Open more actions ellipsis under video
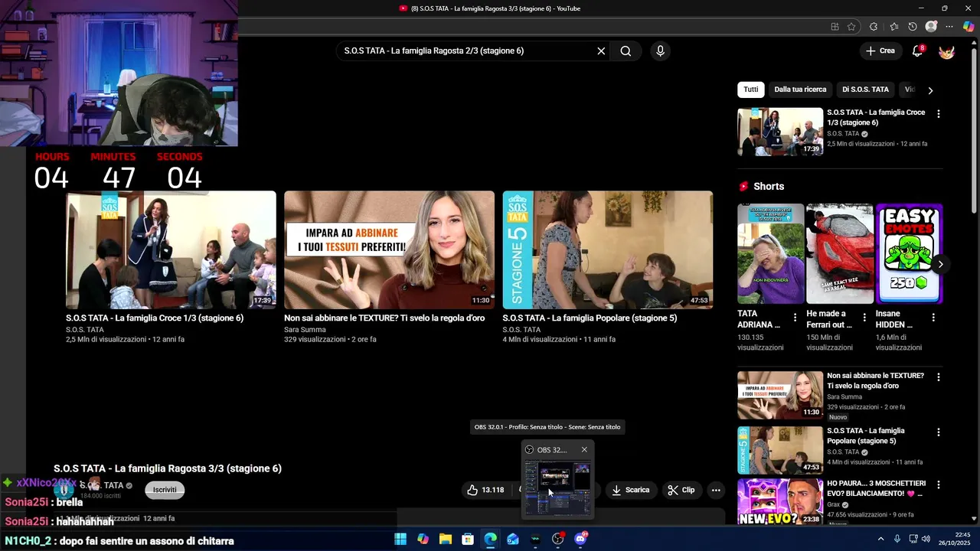 pos(716,490)
